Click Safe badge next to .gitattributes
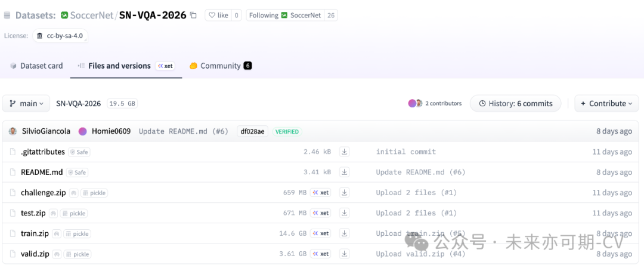Screen dimensions: 644x268 pyautogui.click(x=79, y=152)
